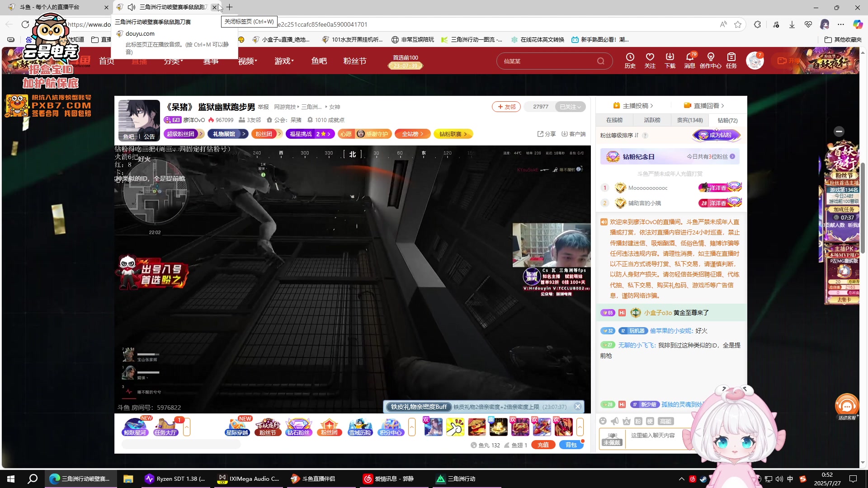Screen dimensions: 868x488
Task: Open 背包 backpack button
Action: 571,445
